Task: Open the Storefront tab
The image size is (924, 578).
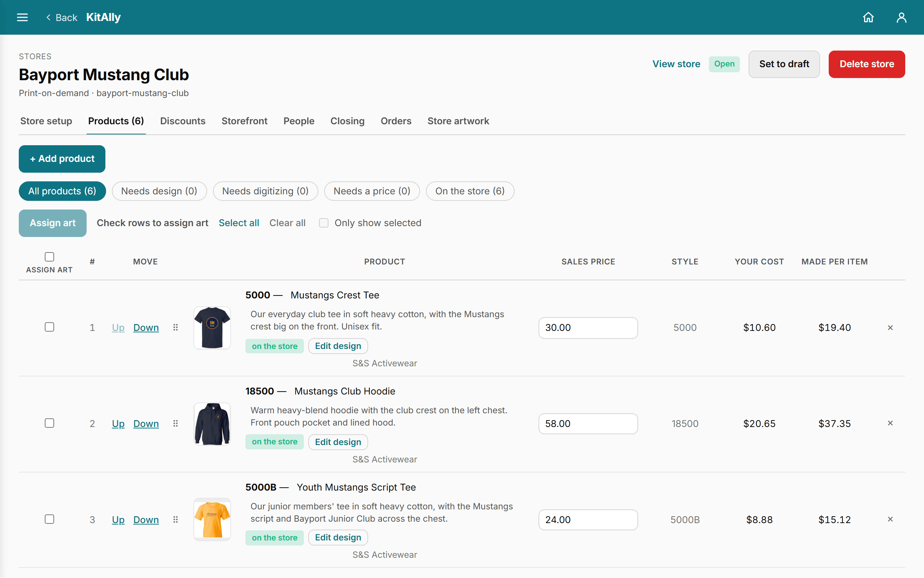Action: tap(244, 121)
